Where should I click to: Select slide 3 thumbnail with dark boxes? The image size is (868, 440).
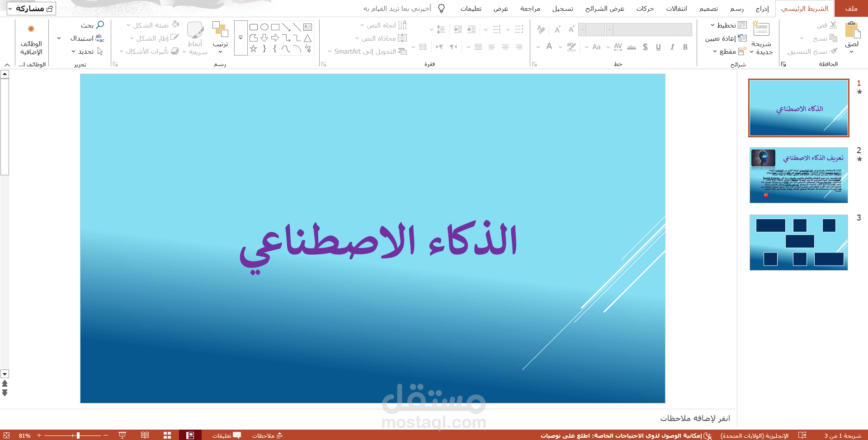[798, 243]
